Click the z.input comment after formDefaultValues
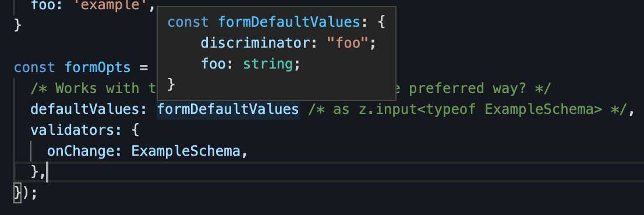Image resolution: width=644 pixels, height=215 pixels. 468,109
